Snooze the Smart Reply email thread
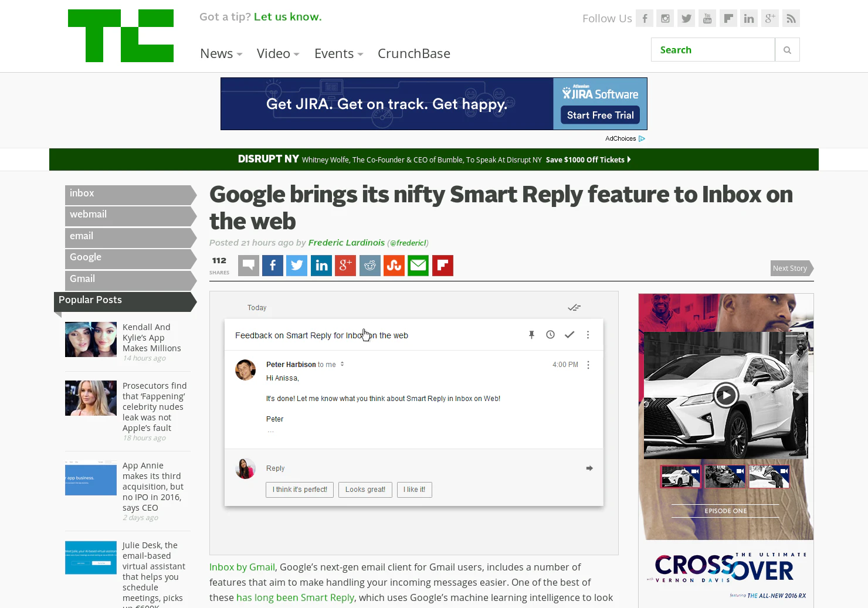 550,334
